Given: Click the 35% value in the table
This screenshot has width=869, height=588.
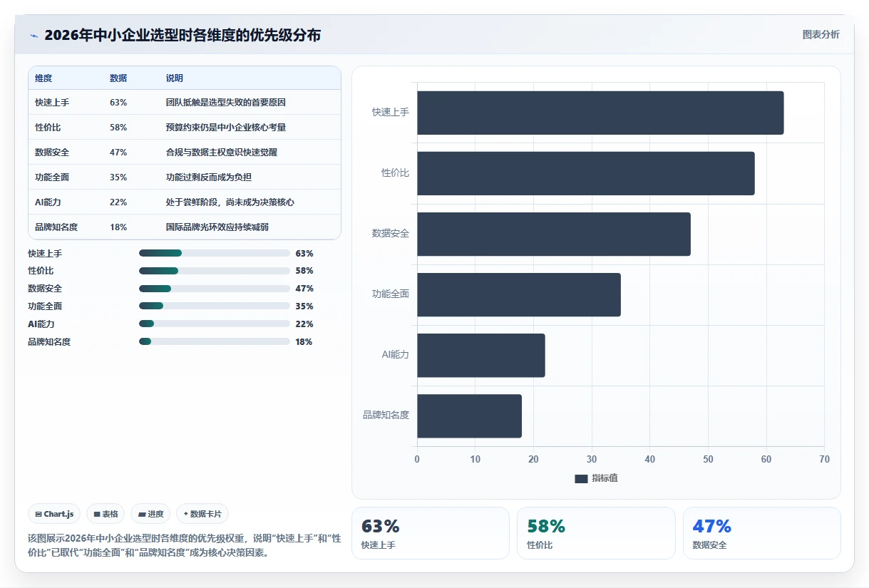Looking at the screenshot, I should (x=118, y=177).
